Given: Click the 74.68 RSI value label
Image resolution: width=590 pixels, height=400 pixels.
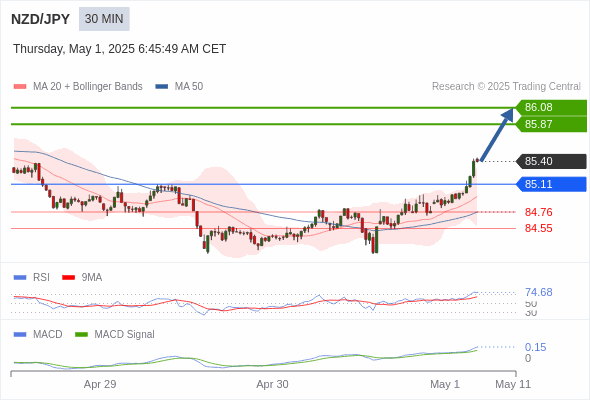Looking at the screenshot, I should click(x=538, y=292).
